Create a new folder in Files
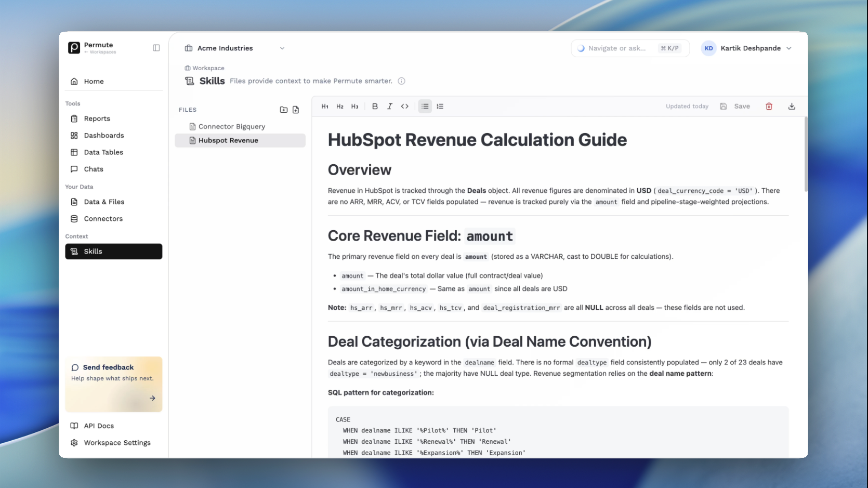Image resolution: width=868 pixels, height=488 pixels. (284, 110)
